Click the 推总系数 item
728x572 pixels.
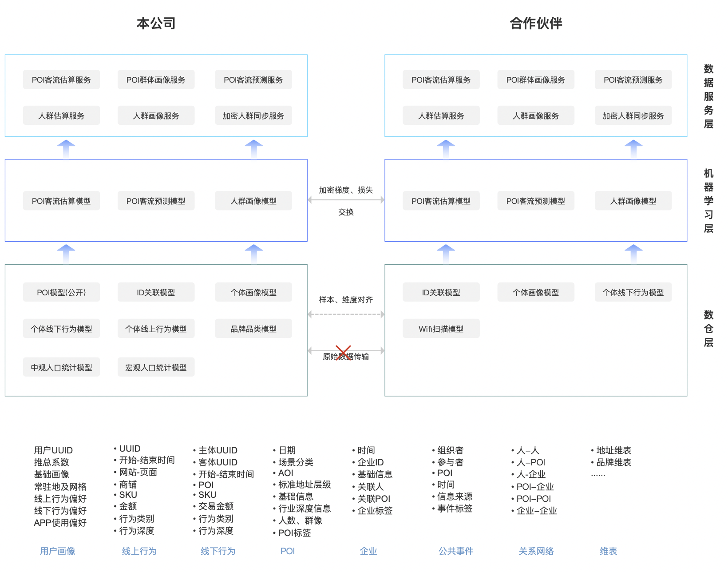(x=51, y=462)
